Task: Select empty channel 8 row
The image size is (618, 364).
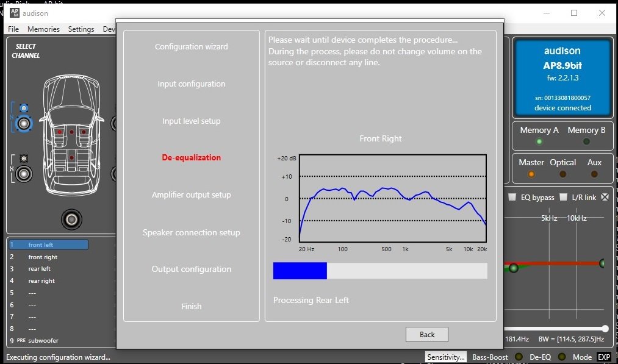Action: (x=48, y=329)
